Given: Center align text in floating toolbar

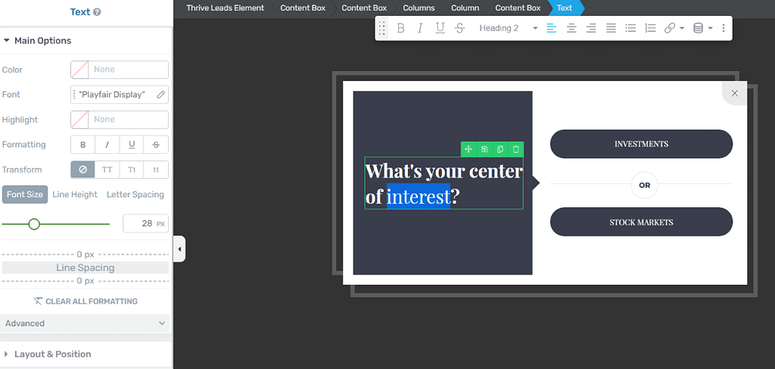Looking at the screenshot, I should pyautogui.click(x=571, y=28).
